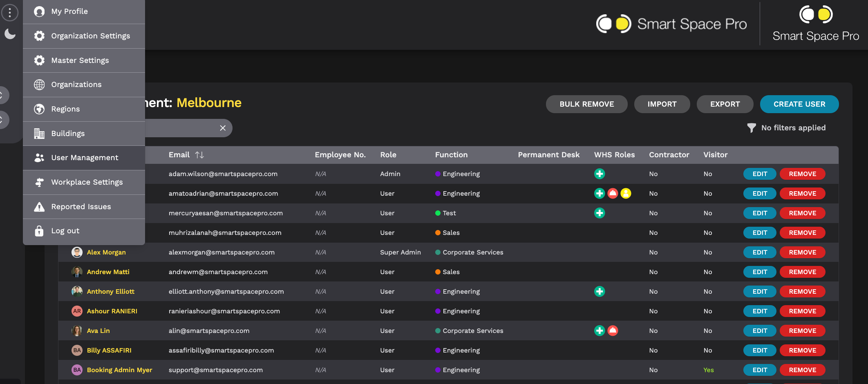Open Ava Lin name link

coord(98,331)
